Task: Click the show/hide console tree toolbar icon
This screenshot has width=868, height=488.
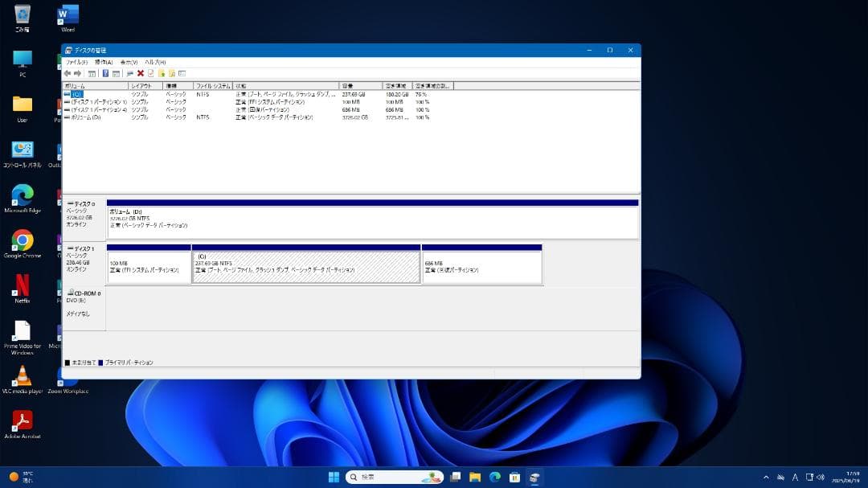Action: point(92,73)
